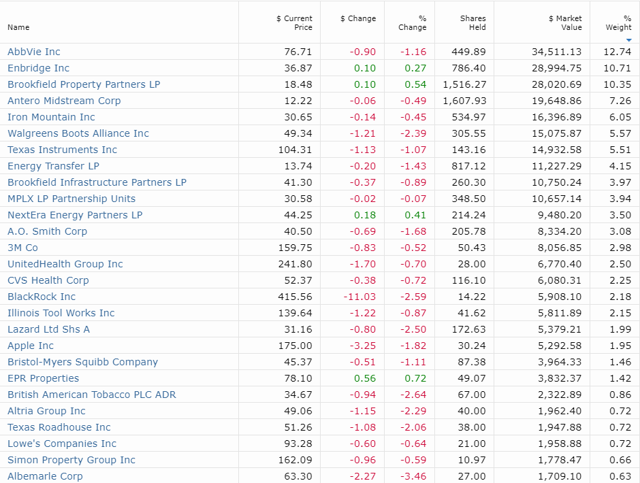Select Lazard market value 5,379.21
640x483 pixels.
click(x=560, y=329)
